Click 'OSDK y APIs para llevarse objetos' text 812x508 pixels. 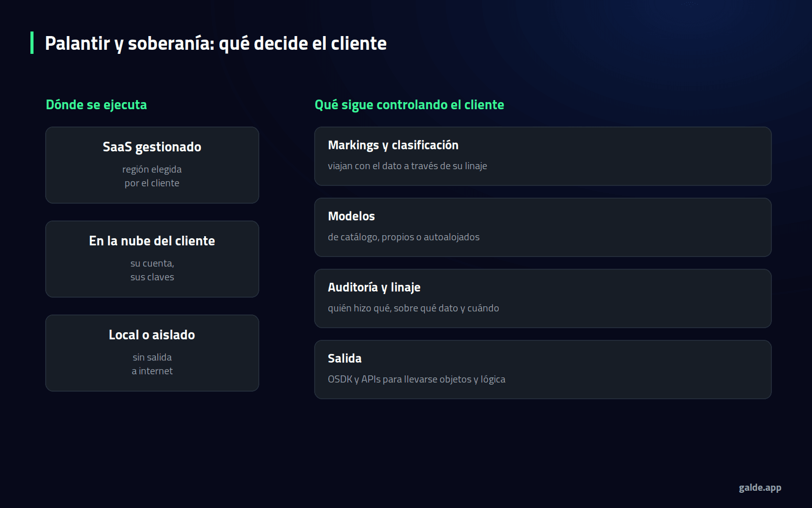(417, 379)
